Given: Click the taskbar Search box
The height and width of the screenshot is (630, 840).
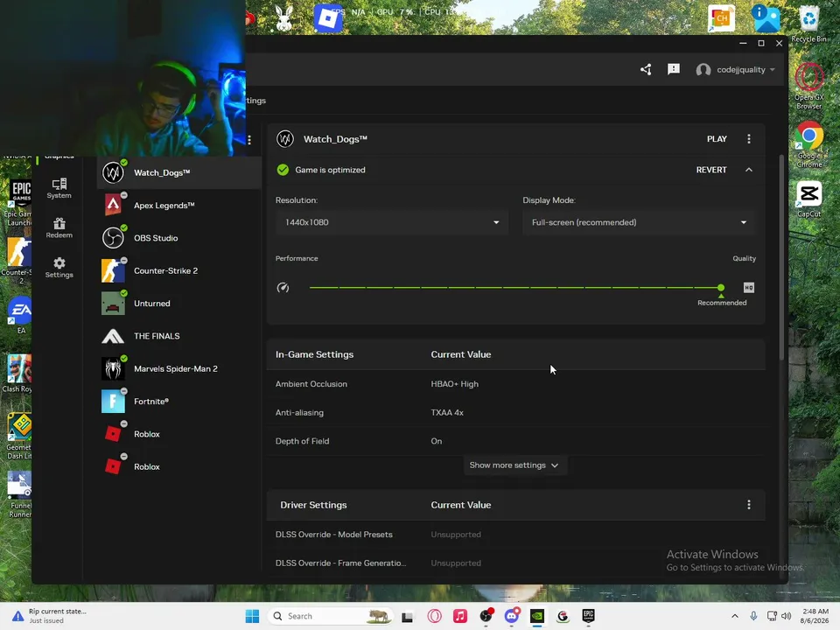Looking at the screenshot, I should 330,616.
